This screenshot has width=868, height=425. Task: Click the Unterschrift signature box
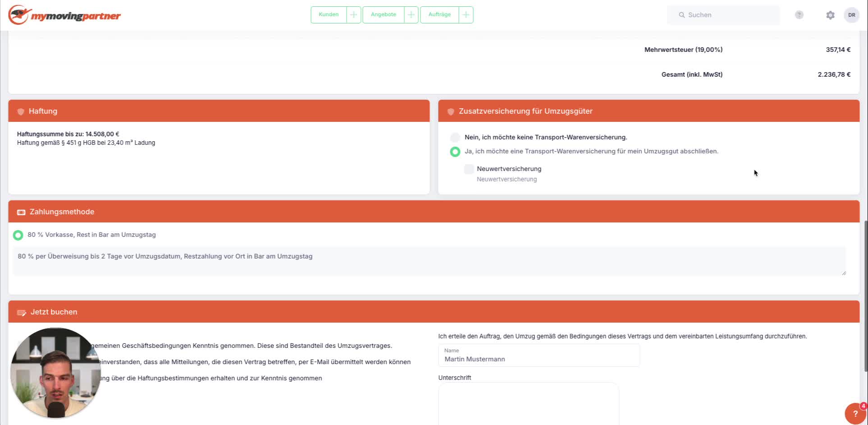click(x=529, y=404)
